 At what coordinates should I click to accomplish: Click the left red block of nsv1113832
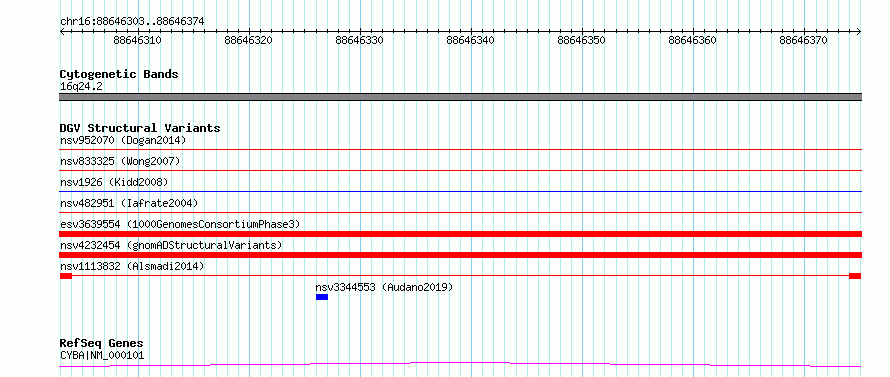(x=66, y=276)
